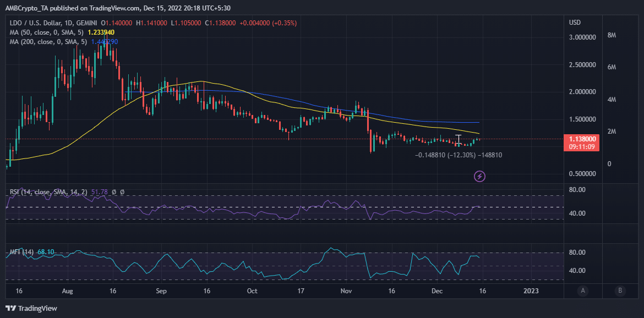Click the yellow 1.233940 MA value
644x318 pixels.
(x=101, y=32)
